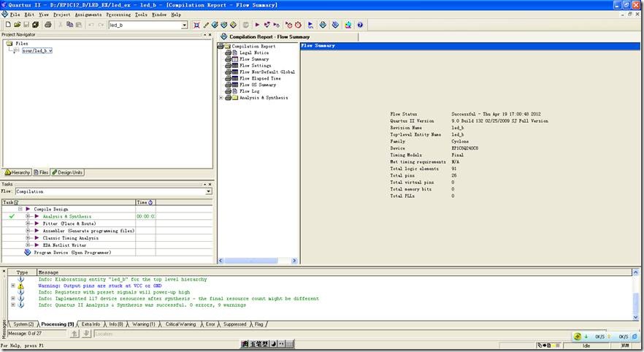This screenshot has height=352, width=644.
Task: Start Analysis & Synthesis toolbar icon
Action: click(x=267, y=25)
